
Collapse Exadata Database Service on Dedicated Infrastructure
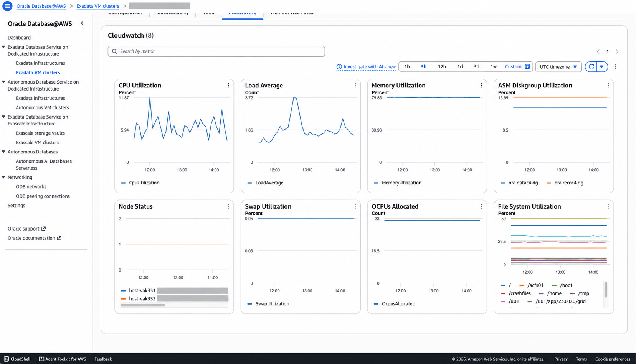click(3, 47)
